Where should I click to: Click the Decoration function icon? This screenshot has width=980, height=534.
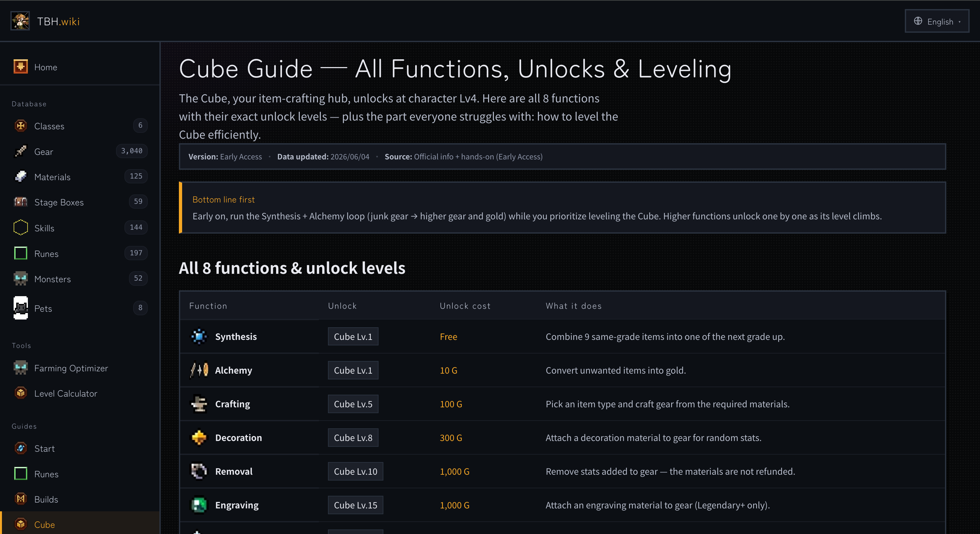(199, 437)
